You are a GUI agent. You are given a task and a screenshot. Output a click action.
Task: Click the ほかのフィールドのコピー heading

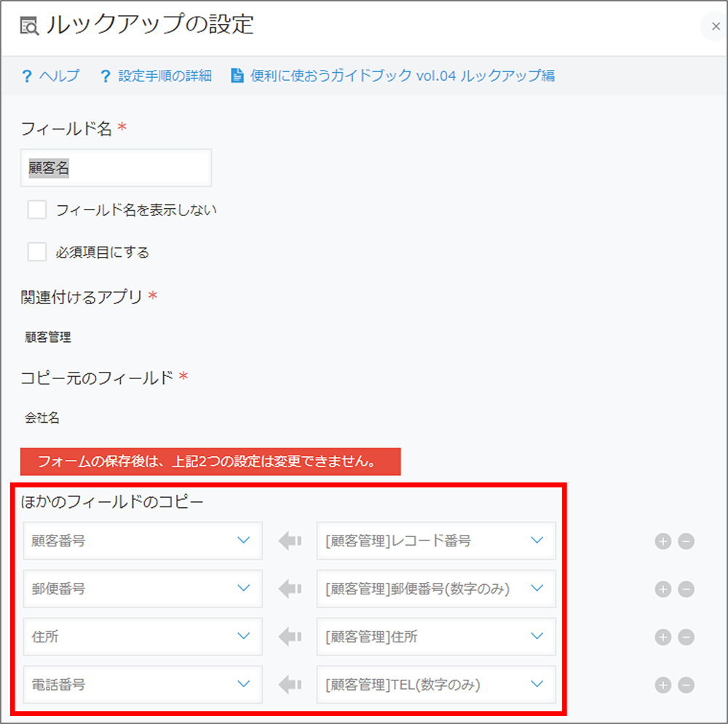[112, 501]
